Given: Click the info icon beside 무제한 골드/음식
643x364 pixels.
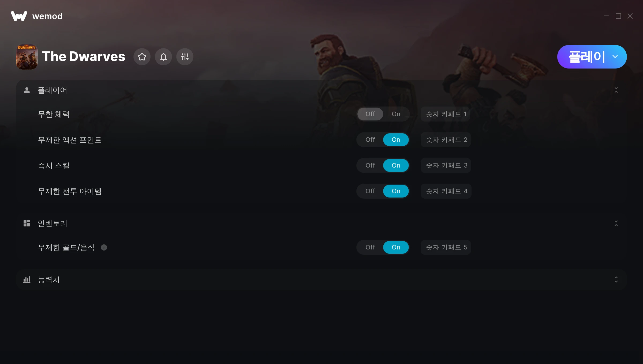Looking at the screenshot, I should click(104, 248).
